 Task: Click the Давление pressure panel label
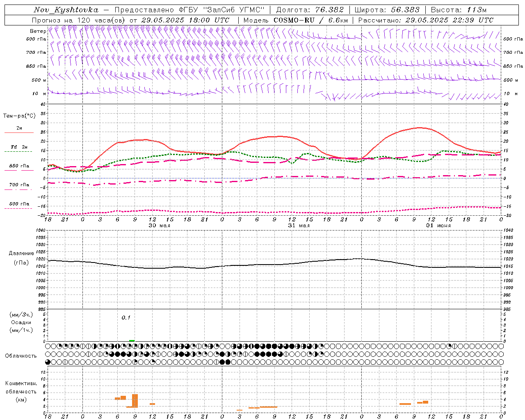pyautogui.click(x=21, y=253)
